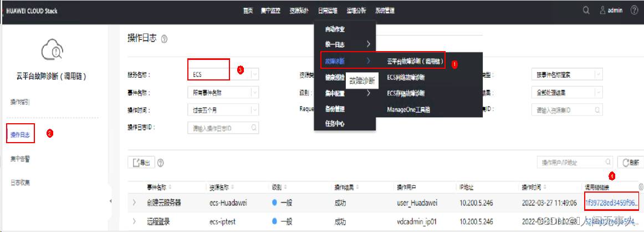Open the admin user account menu
Image resolution: width=644 pixels, height=232 pixels.
[611, 11]
